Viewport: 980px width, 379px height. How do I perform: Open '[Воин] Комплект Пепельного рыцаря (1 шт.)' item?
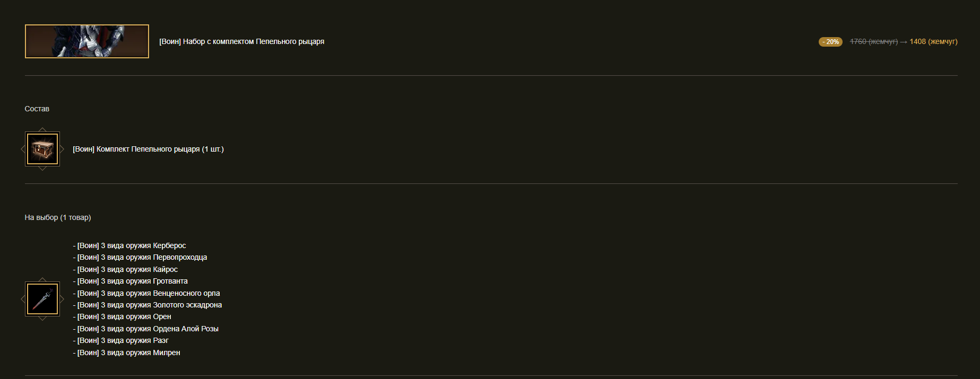tap(149, 149)
